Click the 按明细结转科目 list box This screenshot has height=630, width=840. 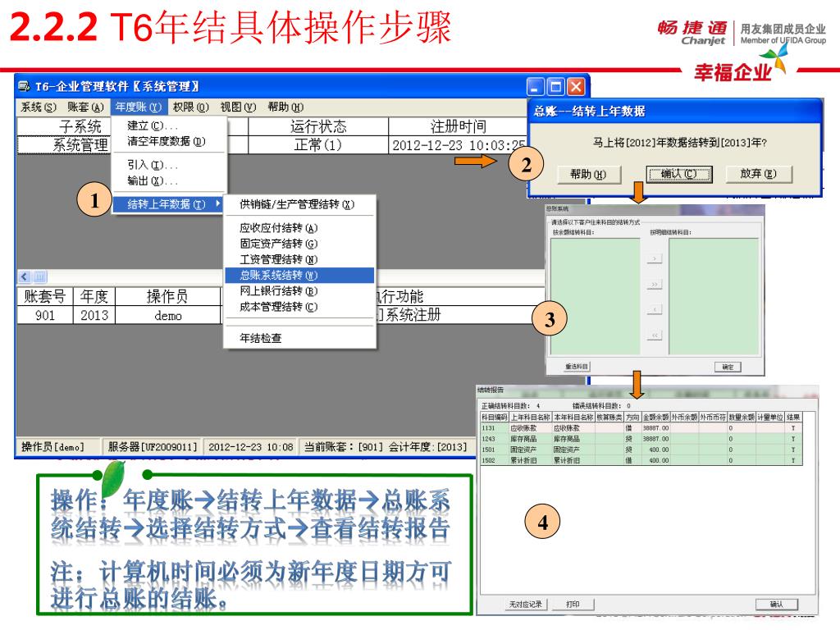click(714, 296)
